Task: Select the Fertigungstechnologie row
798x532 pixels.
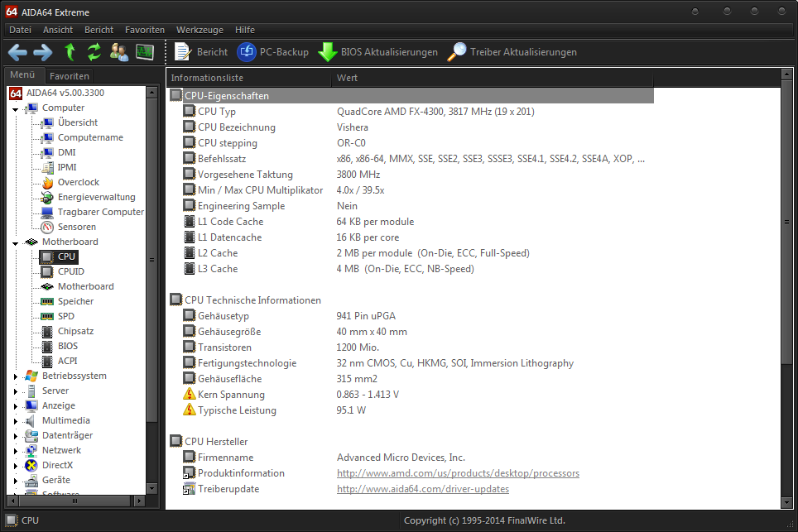Action: [411, 363]
